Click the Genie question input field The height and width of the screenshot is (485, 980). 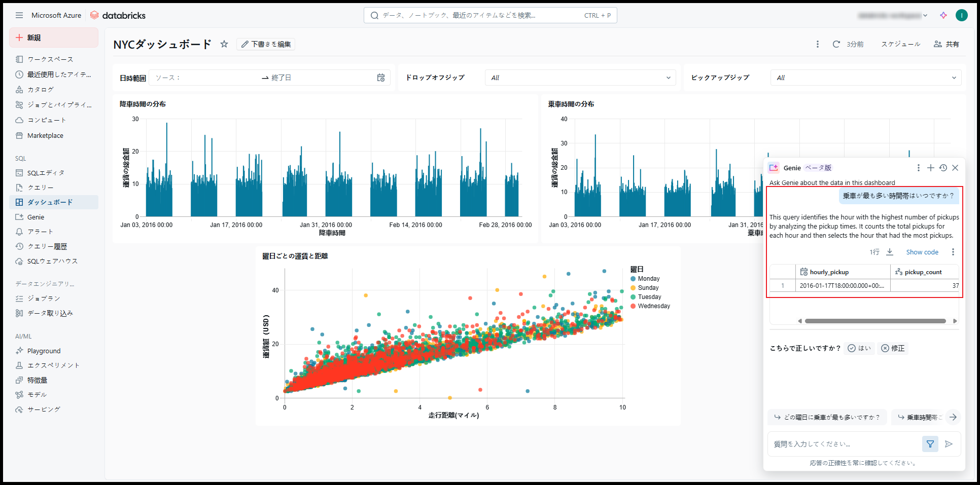point(845,444)
